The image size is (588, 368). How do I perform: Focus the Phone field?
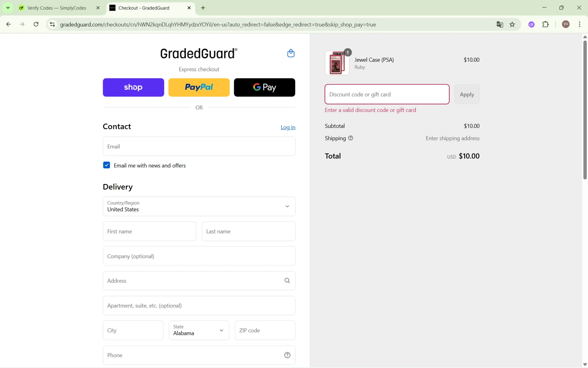(x=199, y=355)
